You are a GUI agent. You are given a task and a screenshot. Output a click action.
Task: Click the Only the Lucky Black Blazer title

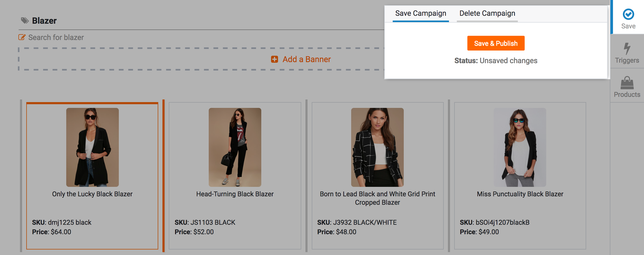(x=92, y=194)
